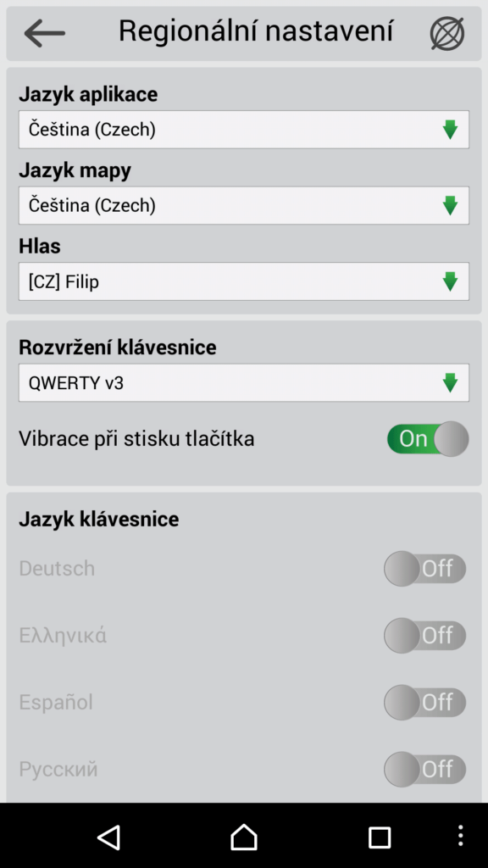Open the Jazyk mapy dropdown
The height and width of the screenshot is (868, 488).
coord(244,205)
